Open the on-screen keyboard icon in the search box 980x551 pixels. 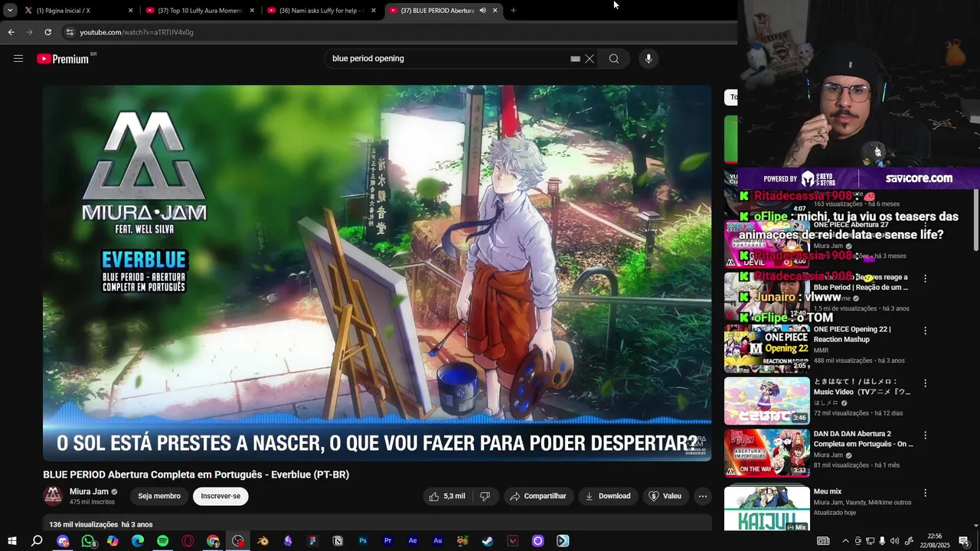(575, 59)
